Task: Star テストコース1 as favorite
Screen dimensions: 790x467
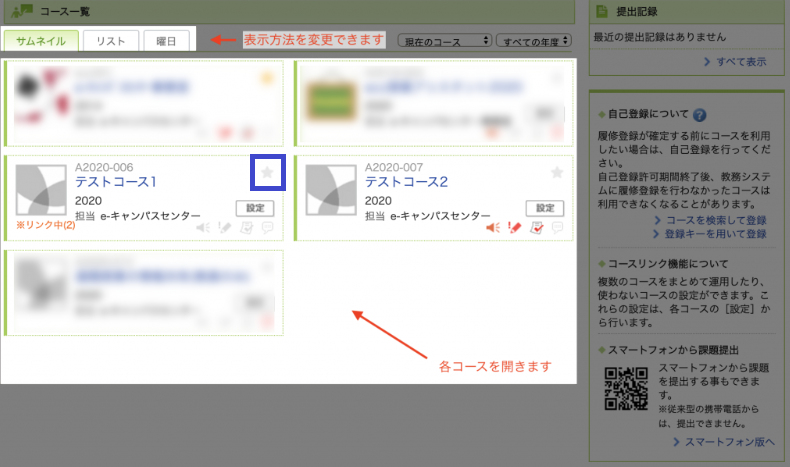Action: pyautogui.click(x=267, y=173)
